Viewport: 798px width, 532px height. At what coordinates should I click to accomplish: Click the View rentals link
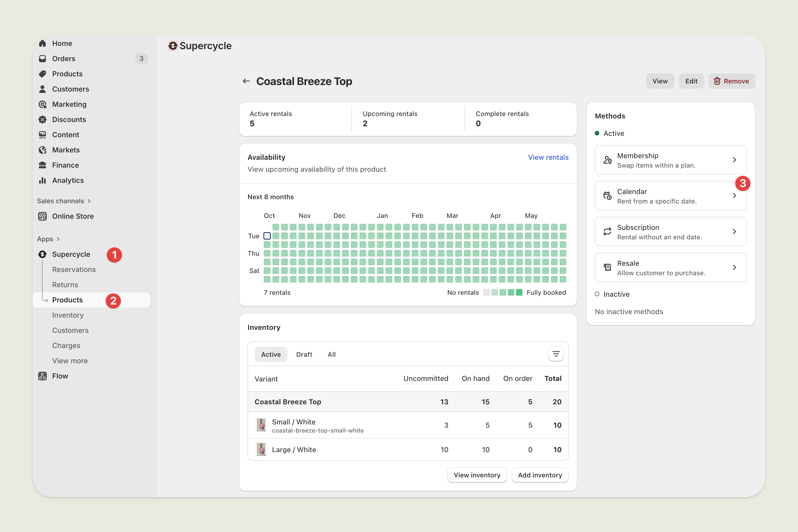coord(548,157)
